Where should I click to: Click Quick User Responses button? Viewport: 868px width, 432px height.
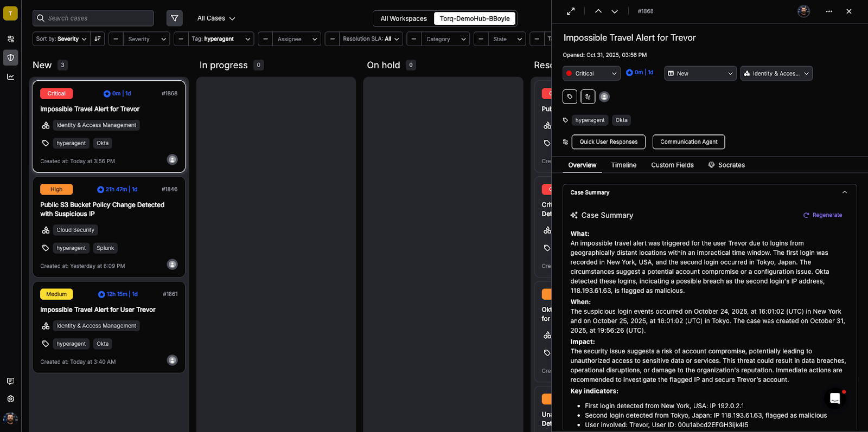pos(609,142)
